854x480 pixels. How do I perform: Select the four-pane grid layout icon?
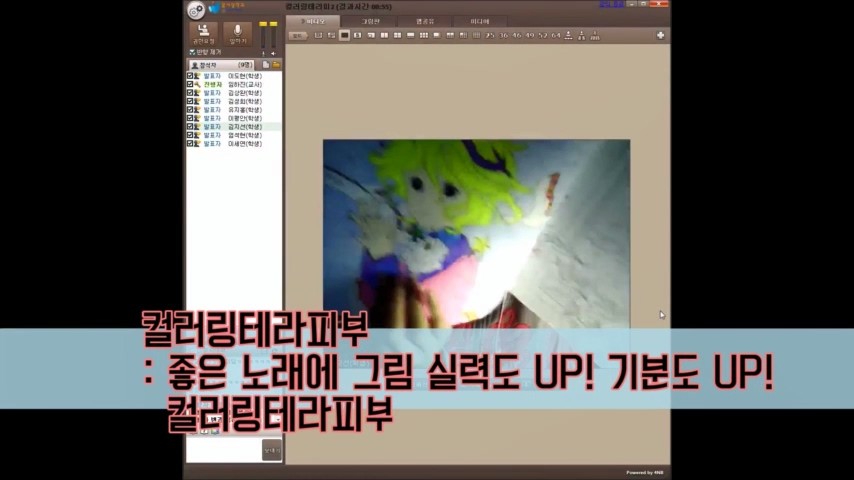(x=397, y=35)
